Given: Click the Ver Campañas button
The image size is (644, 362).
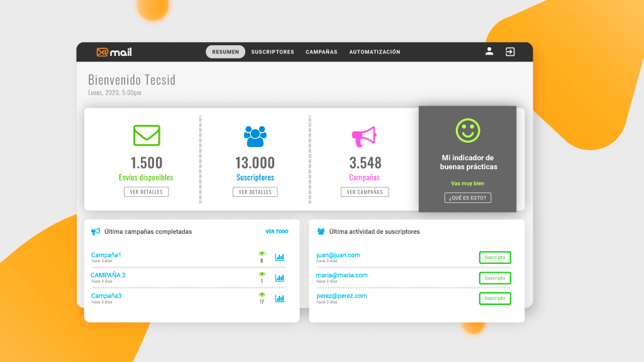Looking at the screenshot, I should (x=365, y=192).
